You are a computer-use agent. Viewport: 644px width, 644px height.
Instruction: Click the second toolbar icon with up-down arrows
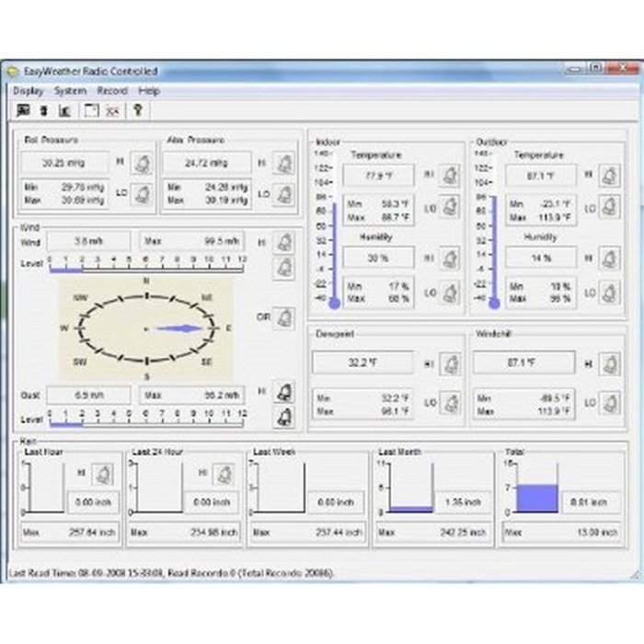point(43,110)
